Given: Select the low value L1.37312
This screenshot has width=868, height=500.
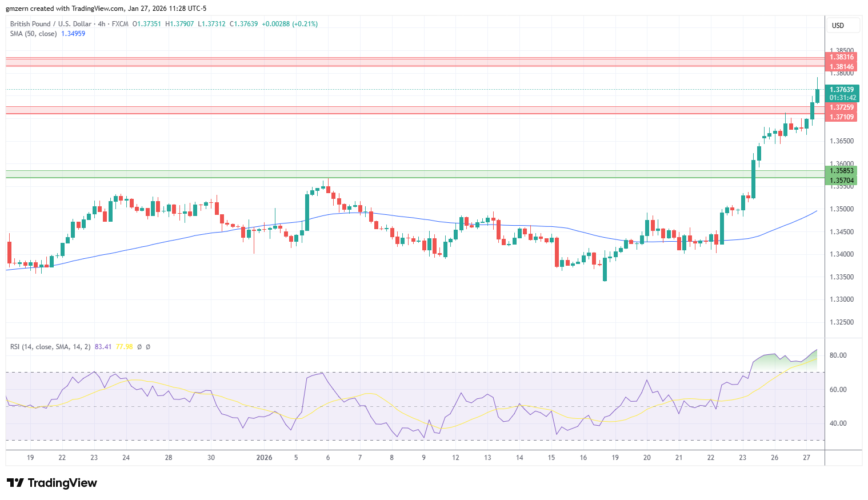Looking at the screenshot, I should click(211, 24).
